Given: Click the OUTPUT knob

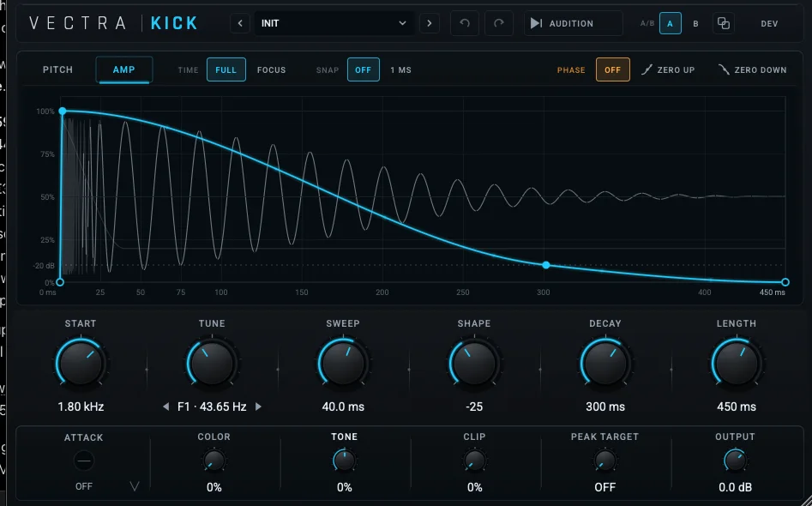Looking at the screenshot, I should (735, 461).
